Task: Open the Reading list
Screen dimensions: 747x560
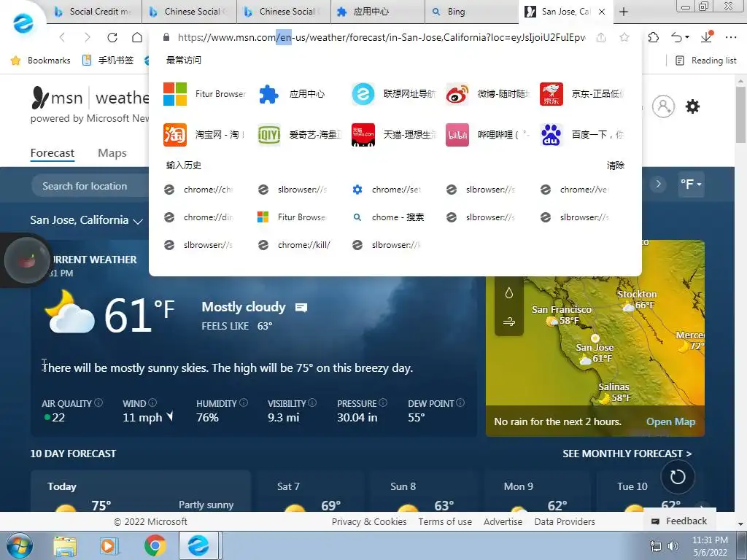Action: point(706,61)
